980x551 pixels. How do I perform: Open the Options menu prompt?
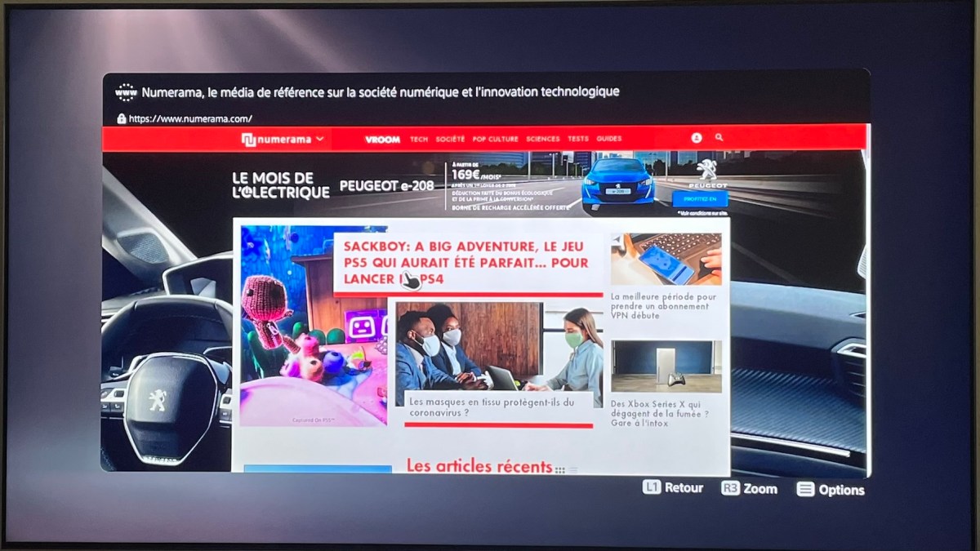[x=831, y=490]
